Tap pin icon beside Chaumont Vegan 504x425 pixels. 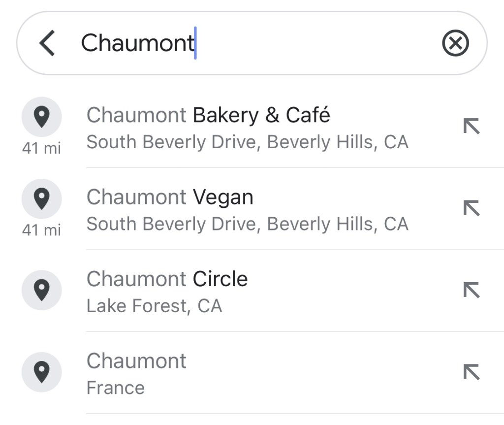pyautogui.click(x=42, y=199)
